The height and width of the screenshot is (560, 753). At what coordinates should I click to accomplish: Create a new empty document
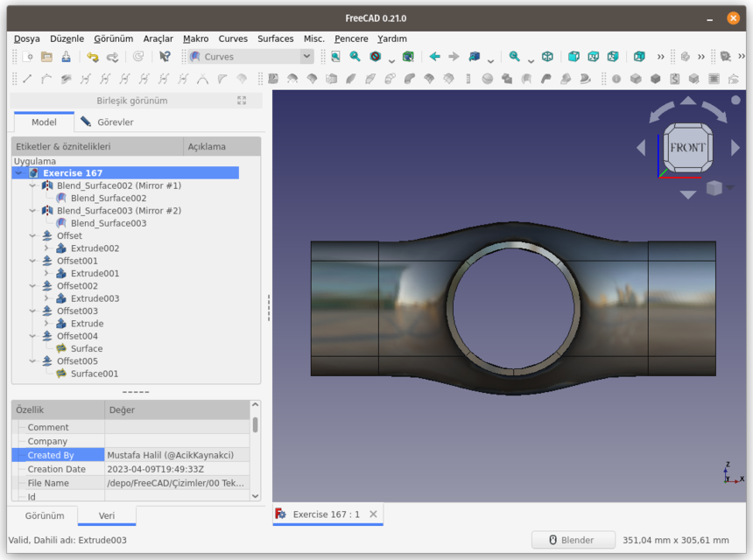point(27,56)
